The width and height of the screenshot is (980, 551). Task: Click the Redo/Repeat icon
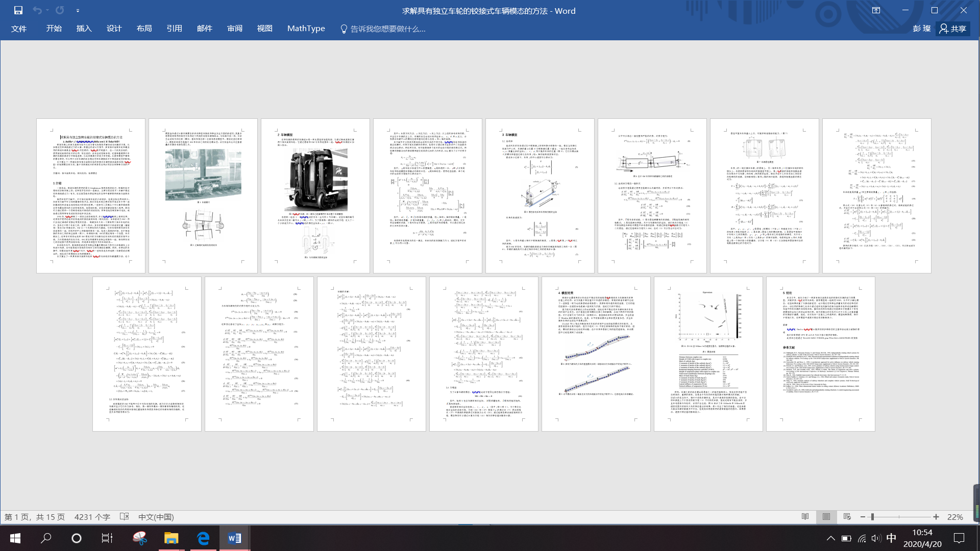pyautogui.click(x=60, y=10)
